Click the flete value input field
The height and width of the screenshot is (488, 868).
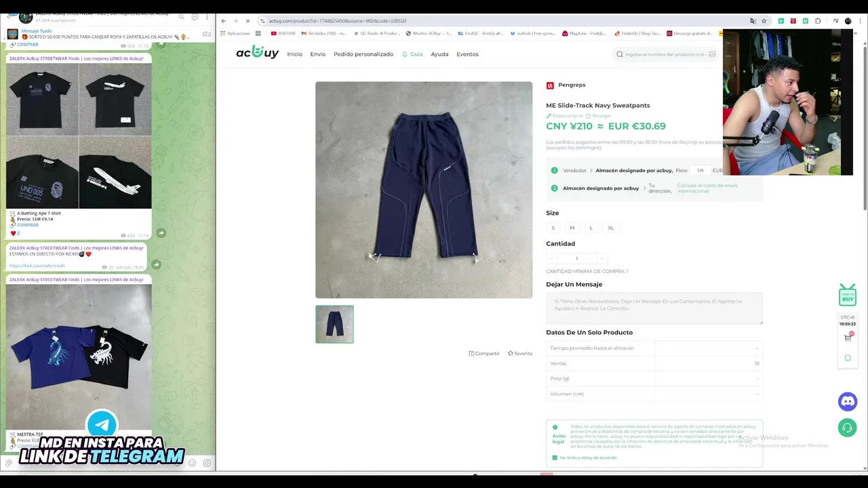pyautogui.click(x=700, y=170)
